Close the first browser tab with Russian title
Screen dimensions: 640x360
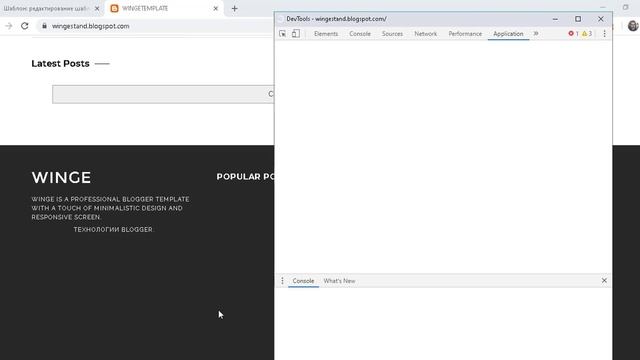(97, 8)
